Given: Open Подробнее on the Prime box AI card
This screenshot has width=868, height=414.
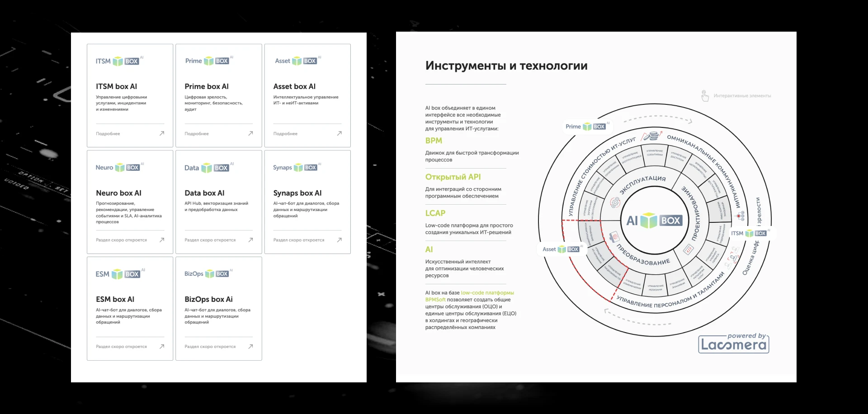Looking at the screenshot, I should (196, 133).
